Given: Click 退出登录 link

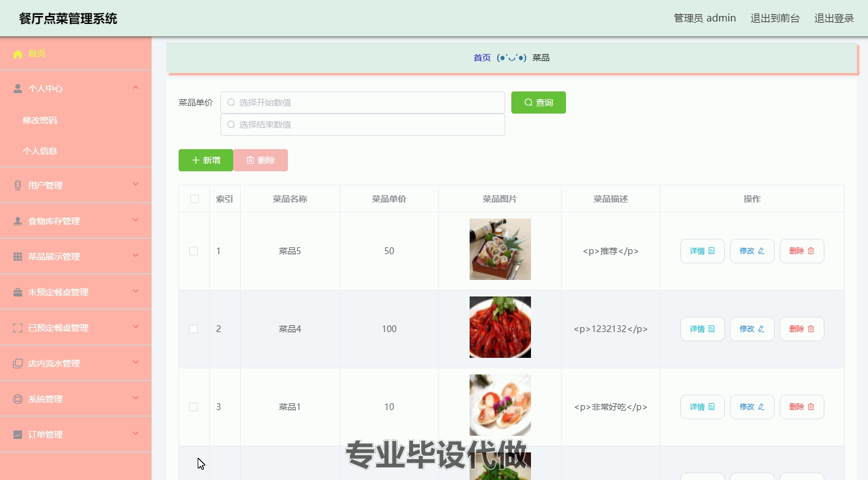Looking at the screenshot, I should click(834, 18).
